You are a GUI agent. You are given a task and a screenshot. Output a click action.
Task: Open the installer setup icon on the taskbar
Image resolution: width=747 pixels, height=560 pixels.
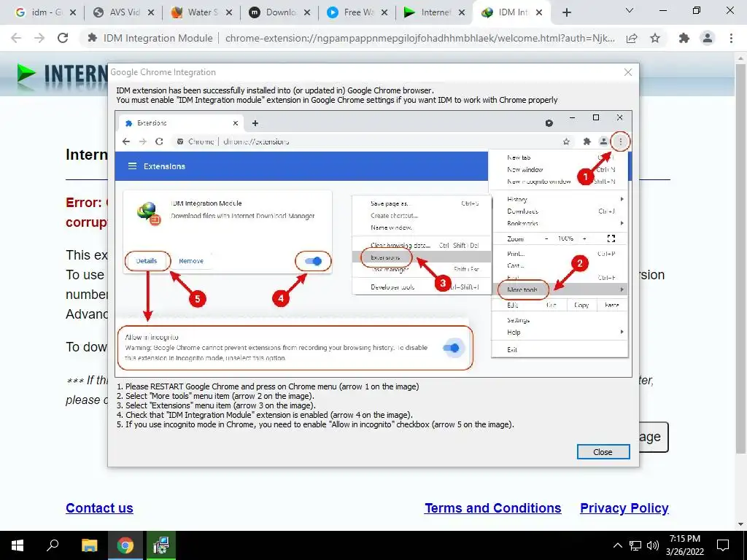161,545
